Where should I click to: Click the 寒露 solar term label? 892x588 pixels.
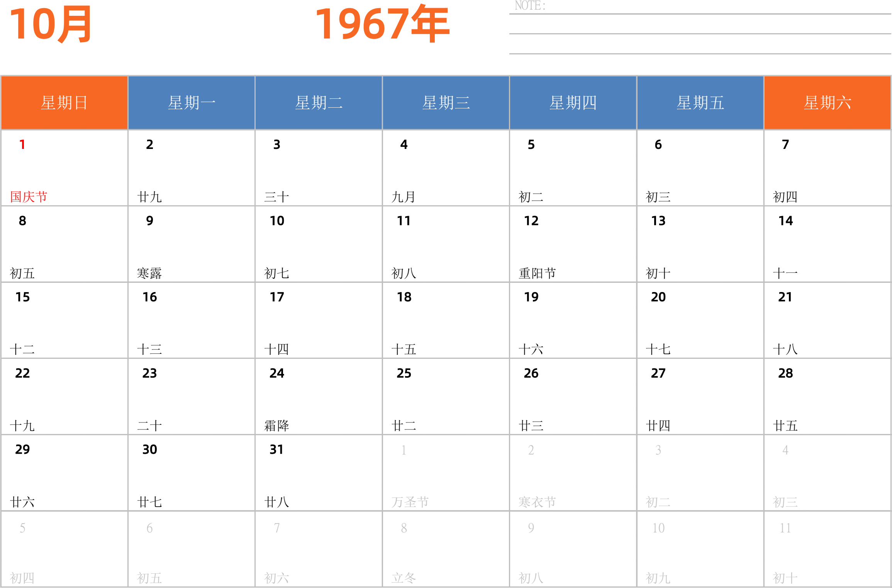149,273
